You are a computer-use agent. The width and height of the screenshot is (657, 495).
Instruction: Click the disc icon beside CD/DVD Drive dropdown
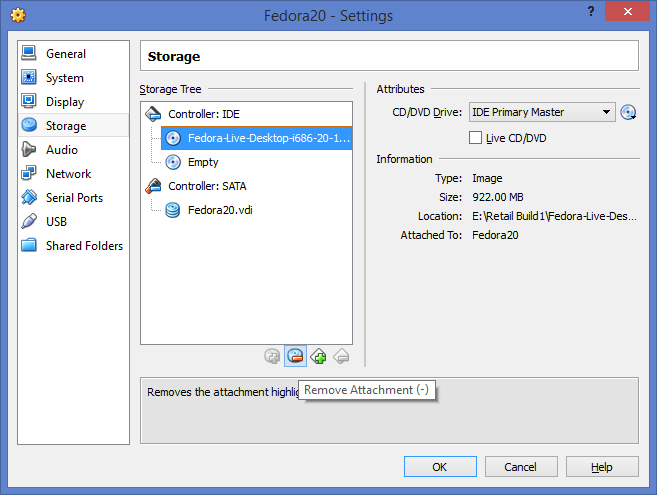pos(628,112)
